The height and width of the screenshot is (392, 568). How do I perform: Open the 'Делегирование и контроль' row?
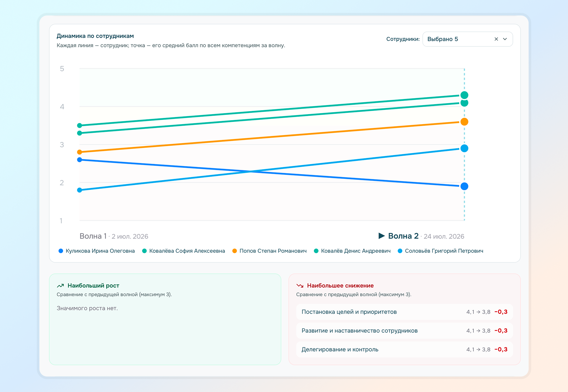click(404, 349)
